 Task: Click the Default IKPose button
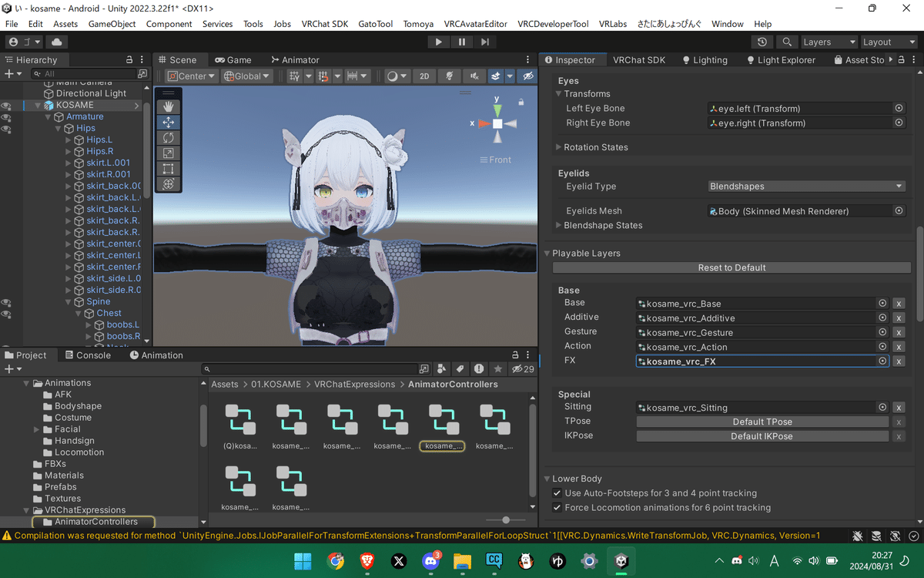click(x=762, y=436)
